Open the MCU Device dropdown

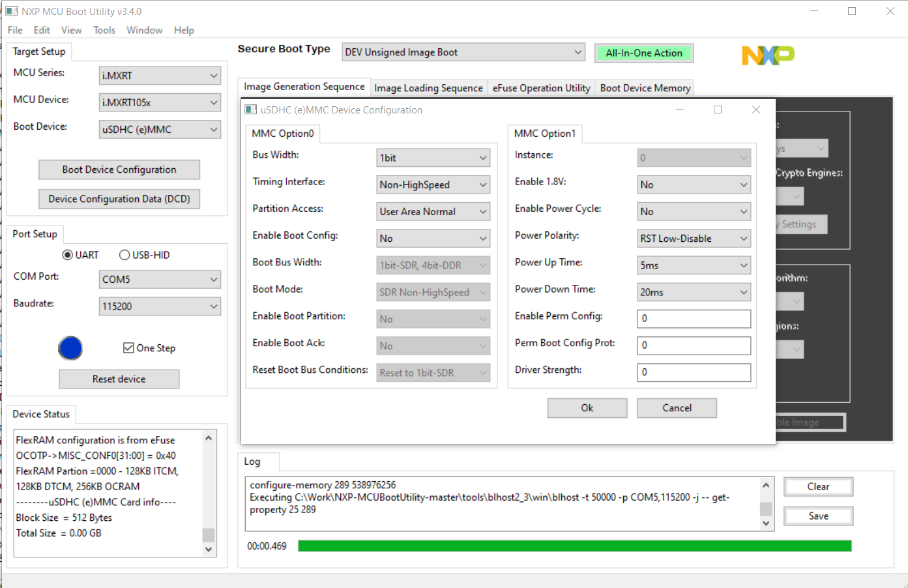(160, 102)
